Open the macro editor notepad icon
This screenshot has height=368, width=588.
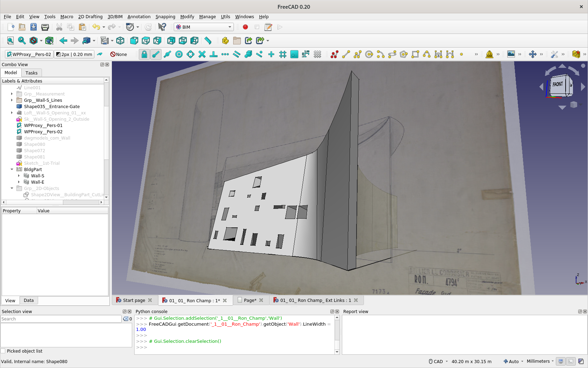(x=268, y=27)
